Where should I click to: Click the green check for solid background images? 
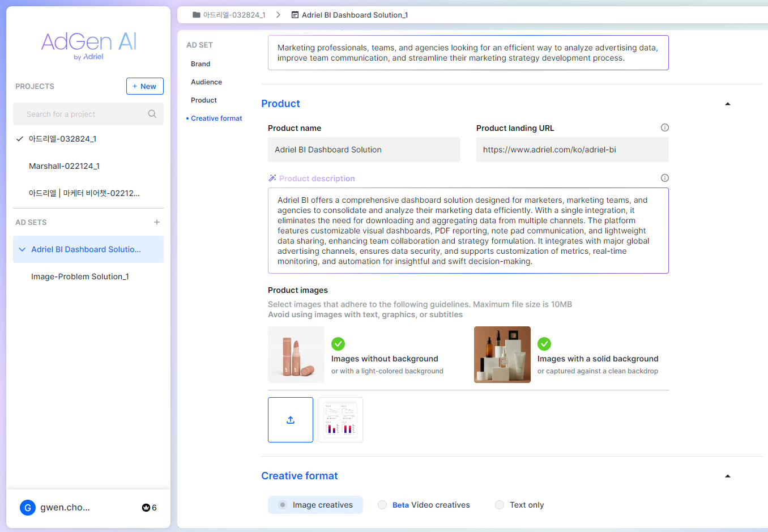click(x=544, y=344)
